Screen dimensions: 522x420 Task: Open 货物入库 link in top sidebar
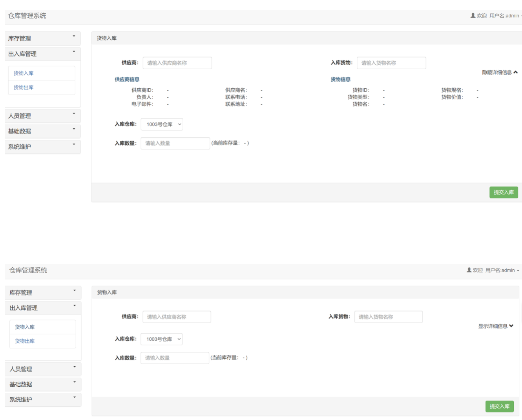click(x=24, y=73)
